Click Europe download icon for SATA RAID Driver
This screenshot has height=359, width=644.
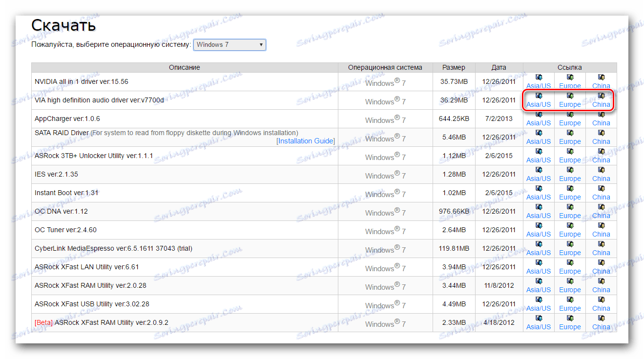pos(570,133)
